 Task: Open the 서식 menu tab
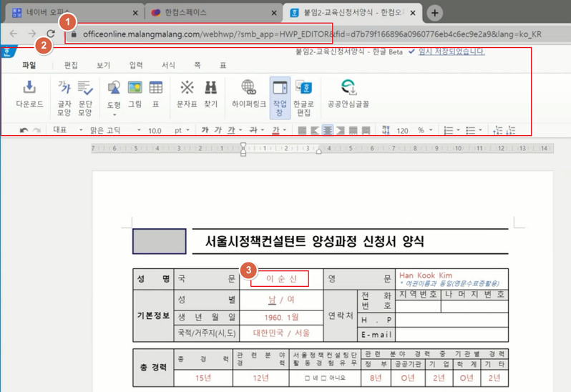point(168,65)
